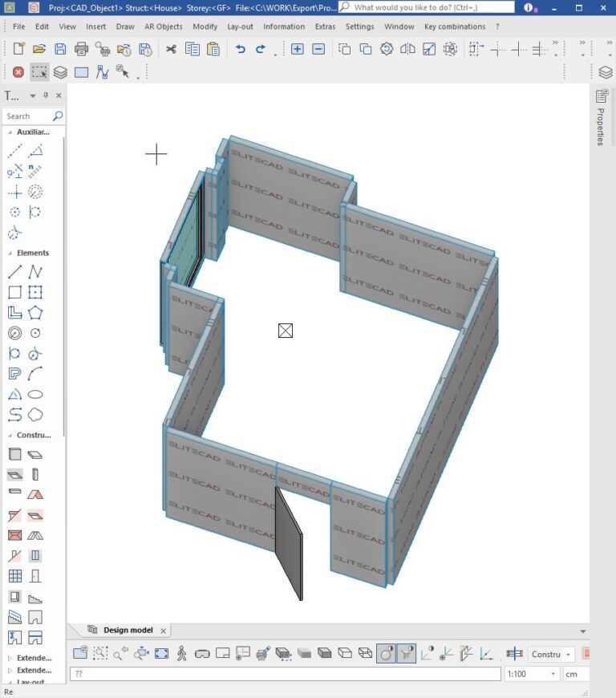Click the New file icon
This screenshot has height=698, width=616.
(18, 48)
